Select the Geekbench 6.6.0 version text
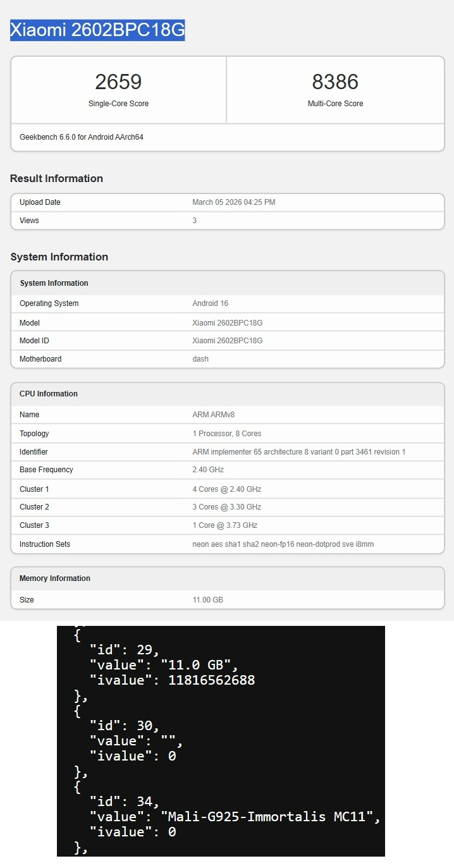The width and height of the screenshot is (454, 868). (82, 137)
